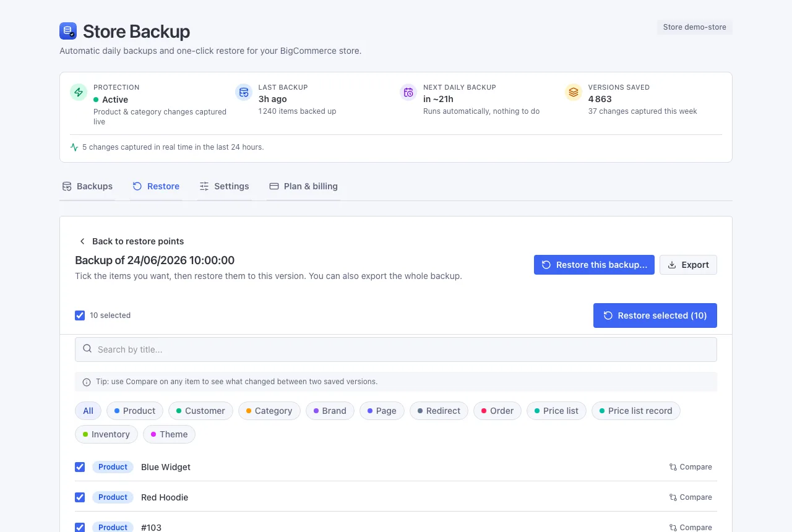Open the Settings tab
The width and height of the screenshot is (792, 532).
point(224,186)
